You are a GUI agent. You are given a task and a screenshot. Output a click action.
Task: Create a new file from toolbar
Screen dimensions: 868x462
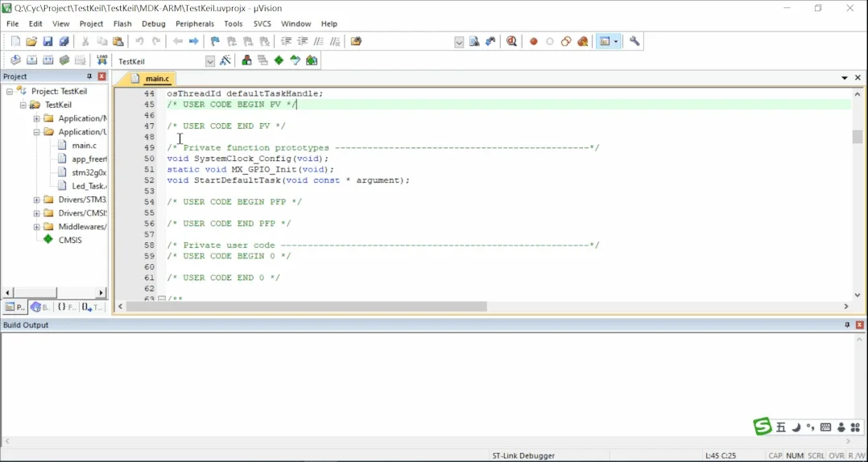(15, 42)
